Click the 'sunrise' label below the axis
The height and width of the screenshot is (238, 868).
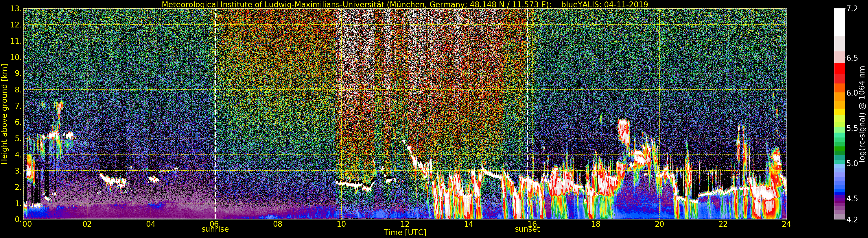coord(215,229)
